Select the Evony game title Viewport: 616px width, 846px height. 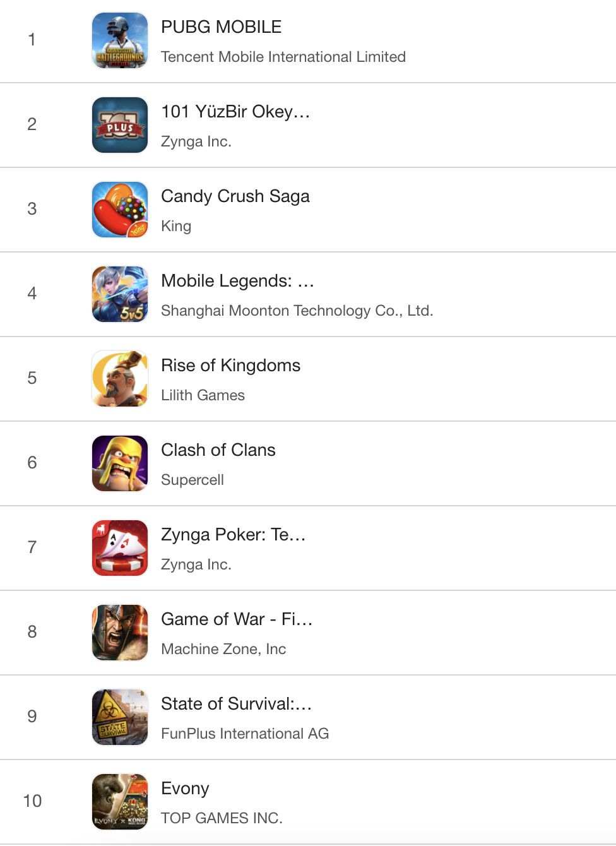[184, 789]
